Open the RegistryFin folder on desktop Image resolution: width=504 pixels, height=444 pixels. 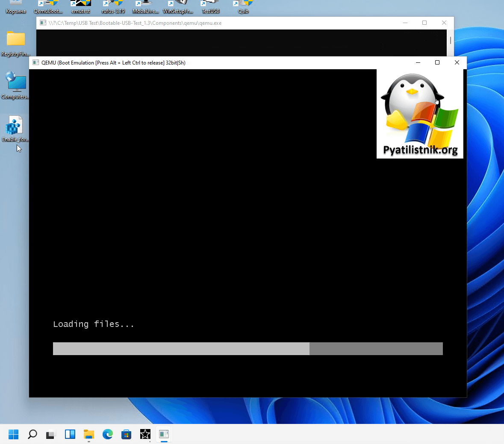16,42
